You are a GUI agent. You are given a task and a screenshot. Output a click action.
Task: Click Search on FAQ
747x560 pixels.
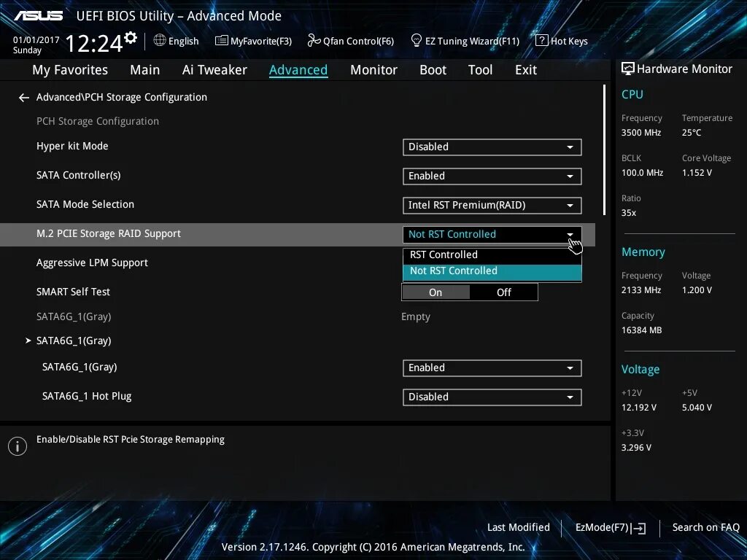point(705,527)
